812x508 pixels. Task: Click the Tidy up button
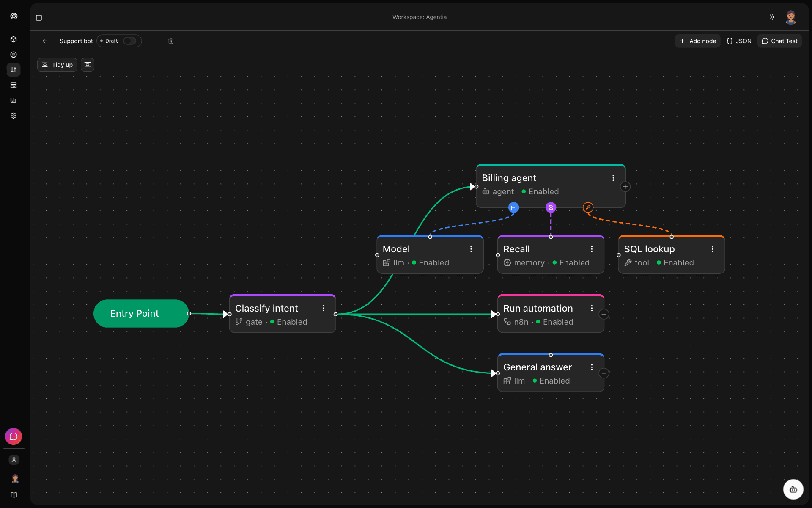[x=58, y=65]
